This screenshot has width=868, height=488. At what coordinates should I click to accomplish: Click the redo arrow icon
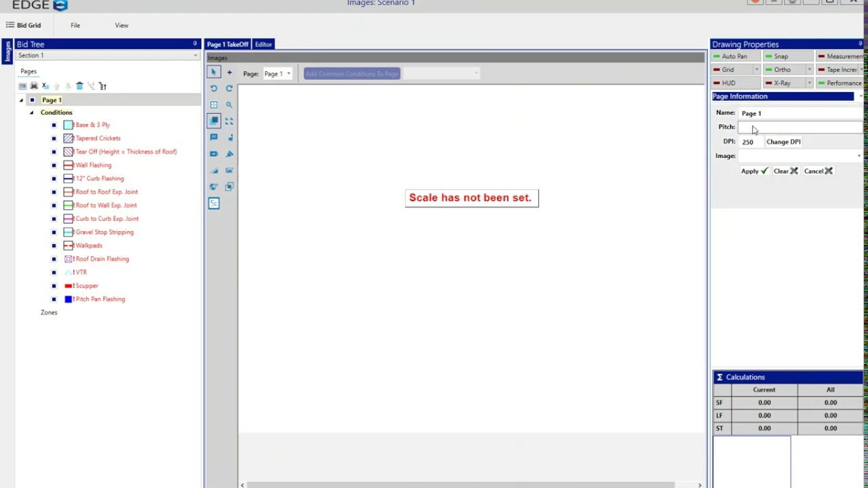pyautogui.click(x=229, y=89)
